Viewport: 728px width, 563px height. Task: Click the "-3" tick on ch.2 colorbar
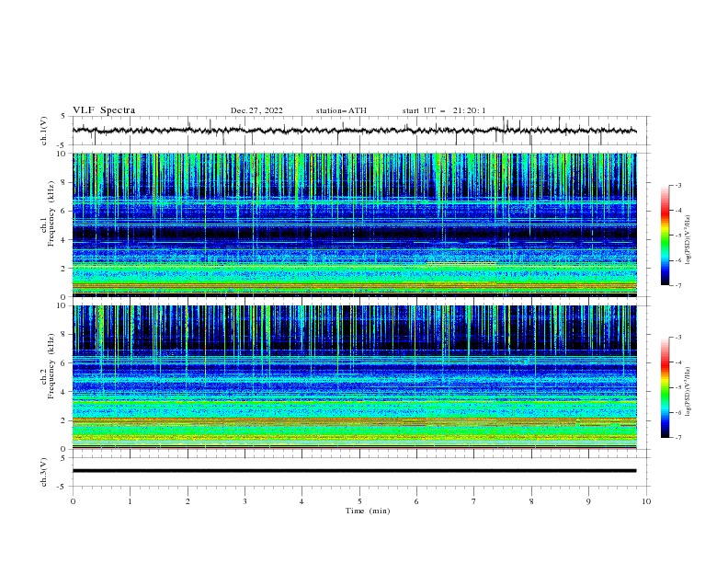click(678, 338)
